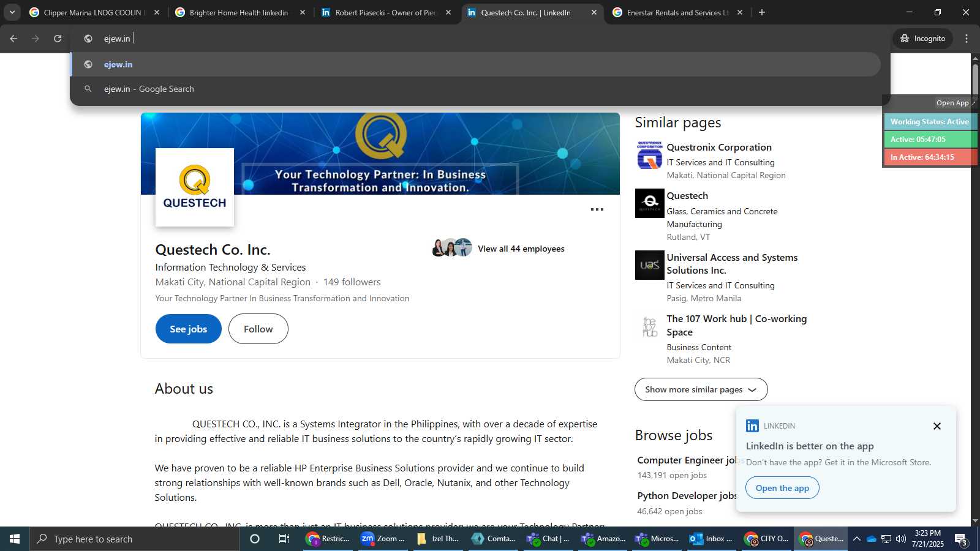Click the Questronix Corporation logo

tap(650, 155)
